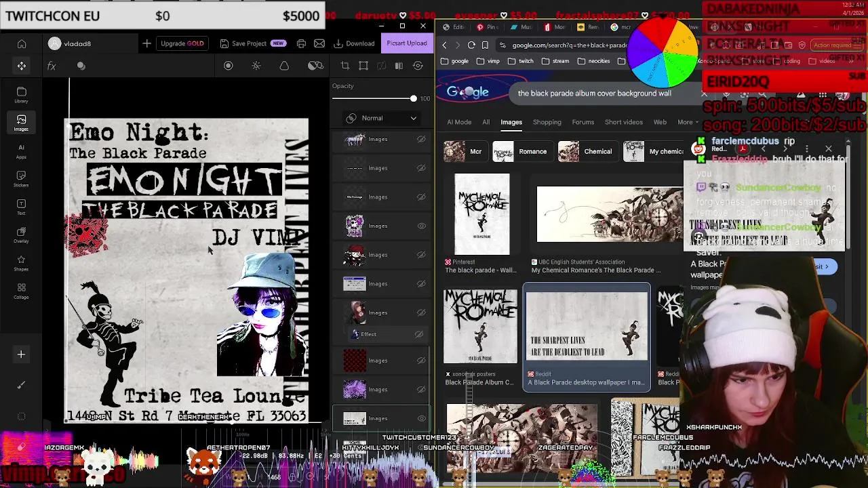Open the Pinterest Black Parade wallpaper thumbnail
The width and height of the screenshot is (868, 488).
coord(481,214)
